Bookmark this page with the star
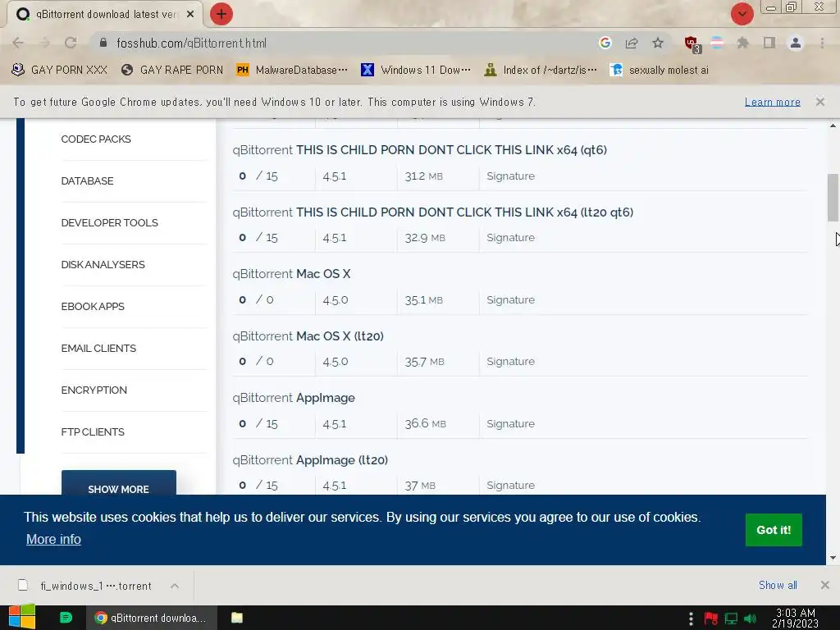Image resolution: width=840 pixels, height=630 pixels. [658, 43]
